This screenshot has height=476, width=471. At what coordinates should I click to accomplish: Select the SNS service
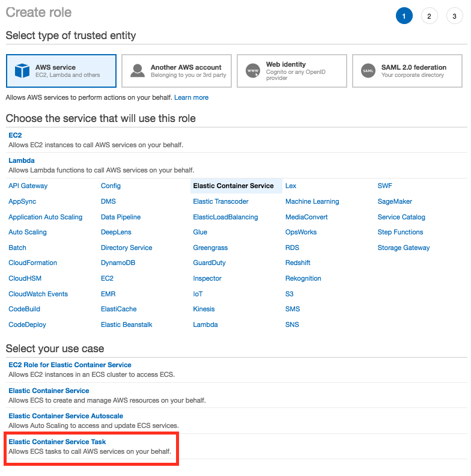click(x=292, y=325)
